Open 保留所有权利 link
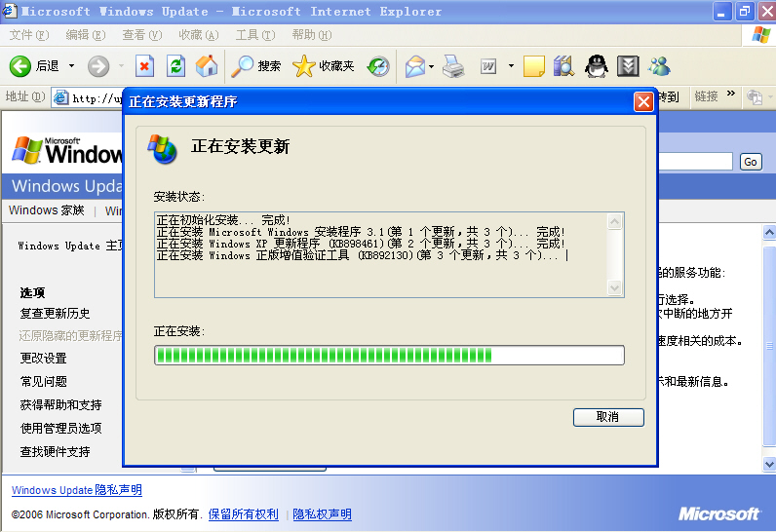 click(x=243, y=514)
